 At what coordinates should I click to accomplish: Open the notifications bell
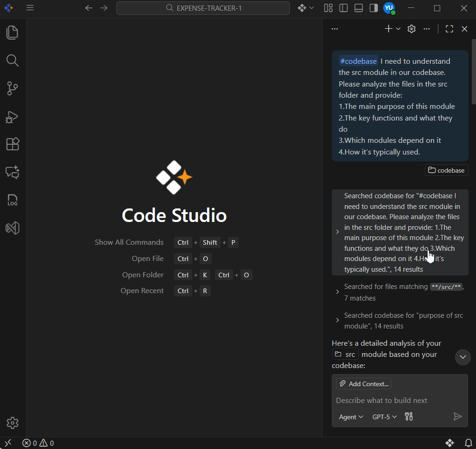coord(469,443)
